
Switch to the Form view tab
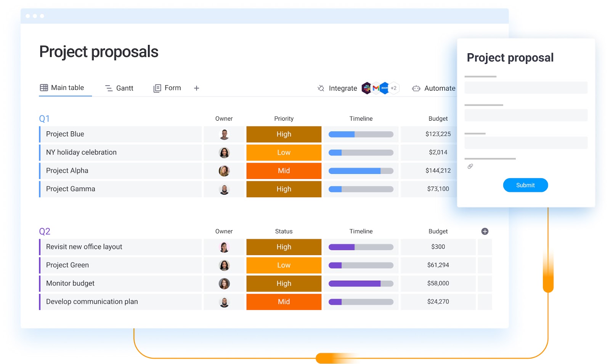click(x=167, y=88)
